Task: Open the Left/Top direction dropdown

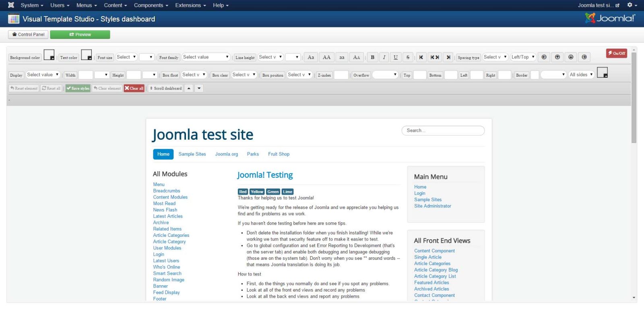Action: tap(523, 57)
